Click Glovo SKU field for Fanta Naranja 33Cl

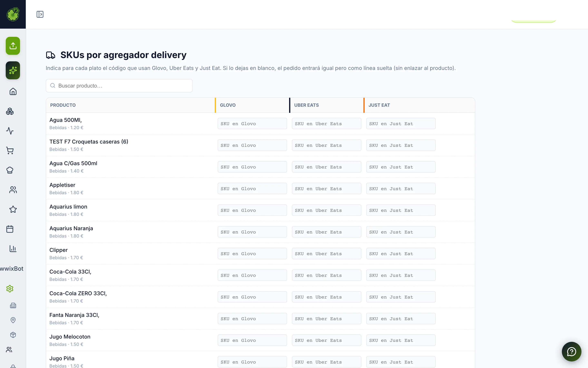(252, 319)
